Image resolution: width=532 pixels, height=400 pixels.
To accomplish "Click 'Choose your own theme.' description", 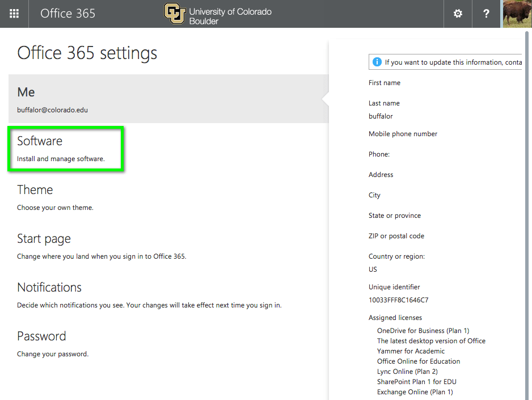I will coord(55,208).
